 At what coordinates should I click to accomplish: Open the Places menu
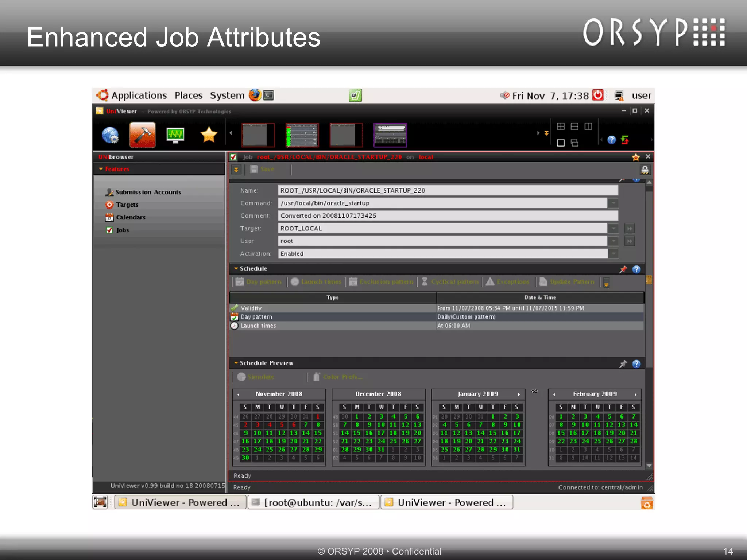click(x=188, y=95)
